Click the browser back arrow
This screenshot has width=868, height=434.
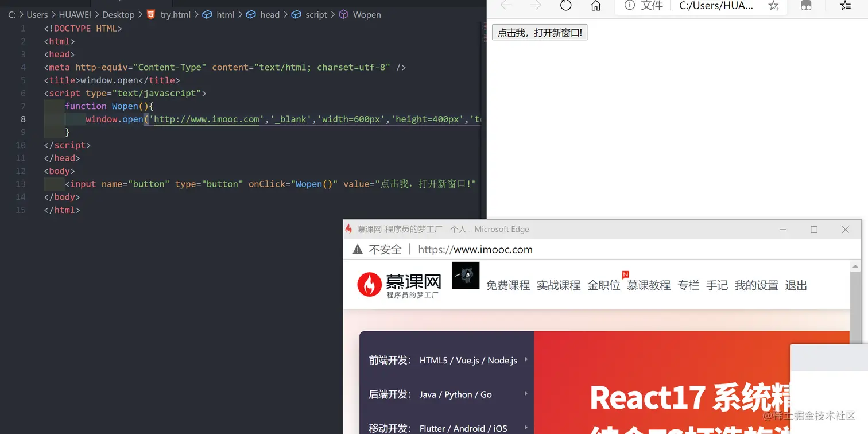pyautogui.click(x=506, y=5)
